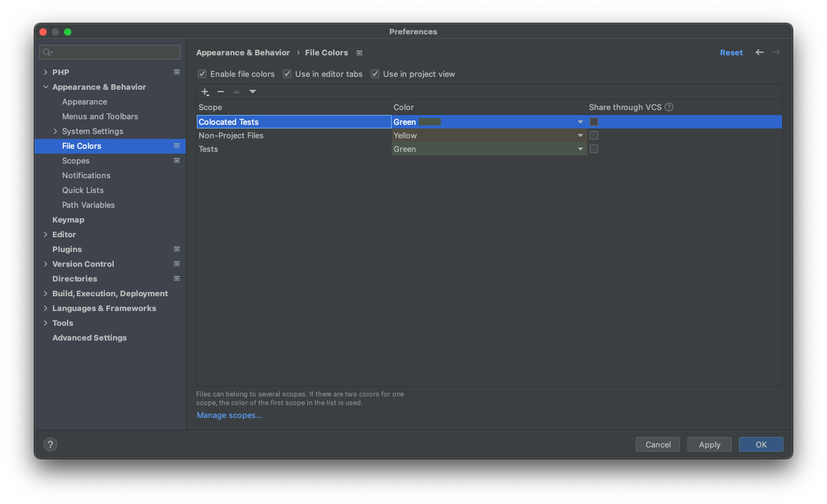
Task: Move the selected scope up
Action: click(x=237, y=92)
